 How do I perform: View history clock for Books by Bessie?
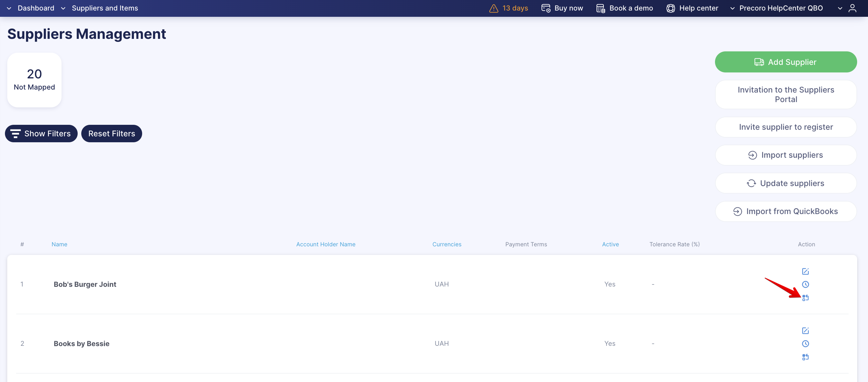coord(805,344)
